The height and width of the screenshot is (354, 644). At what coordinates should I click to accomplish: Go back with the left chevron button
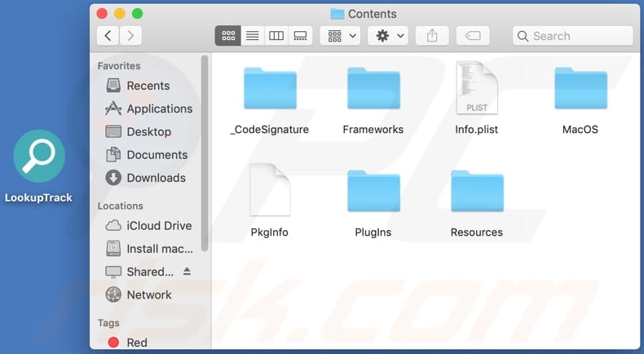pyautogui.click(x=108, y=36)
